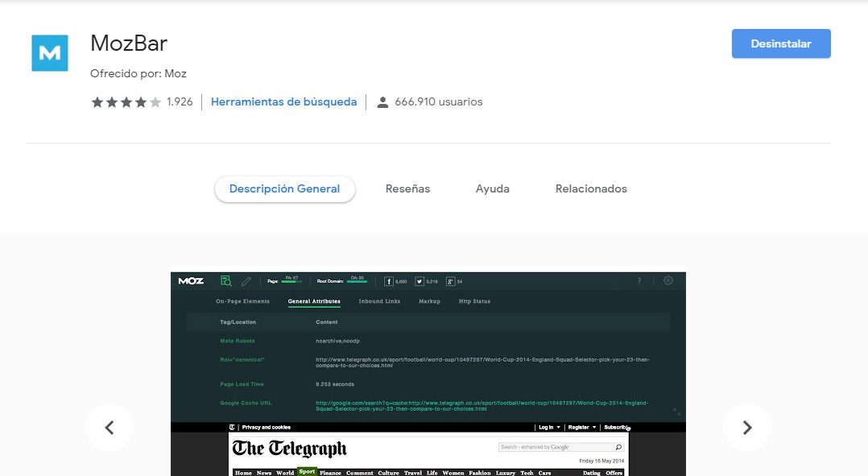Select General Attributes in MozBar screenshot
This screenshot has height=476, width=868.
click(x=314, y=302)
